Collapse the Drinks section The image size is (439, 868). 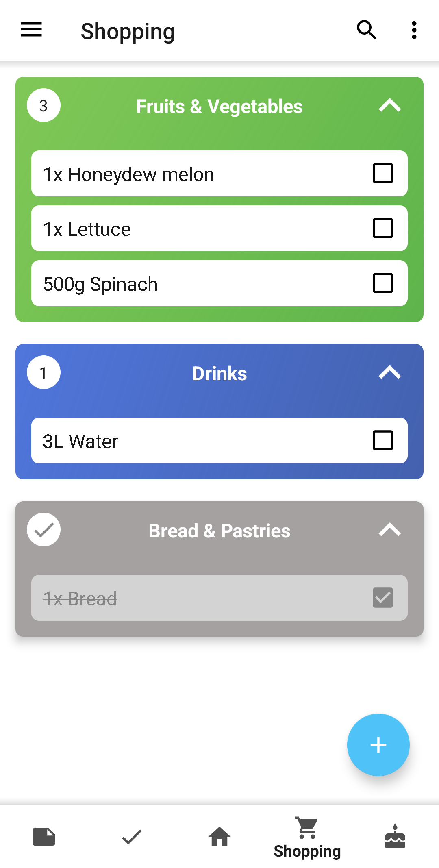coord(389,372)
